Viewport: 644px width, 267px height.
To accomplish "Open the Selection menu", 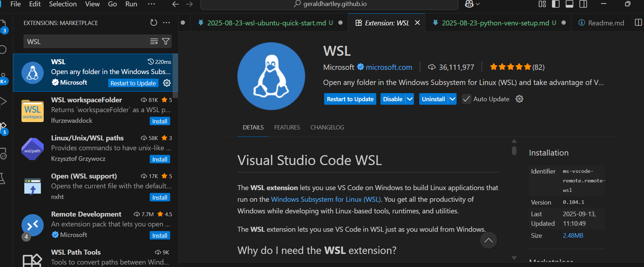I will (x=63, y=4).
